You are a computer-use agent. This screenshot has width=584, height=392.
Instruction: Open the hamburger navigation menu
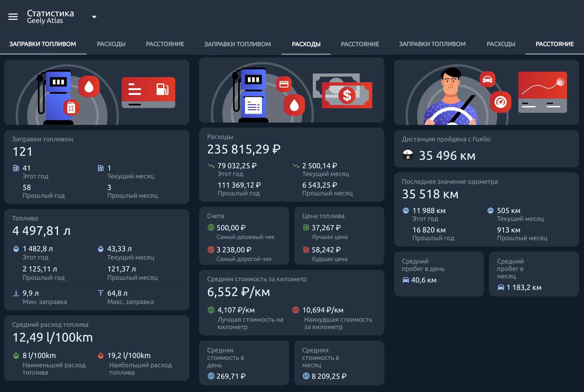coord(13,17)
